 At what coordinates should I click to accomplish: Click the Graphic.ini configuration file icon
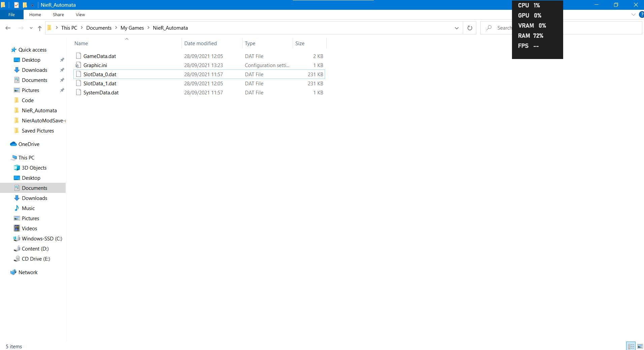pyautogui.click(x=78, y=65)
